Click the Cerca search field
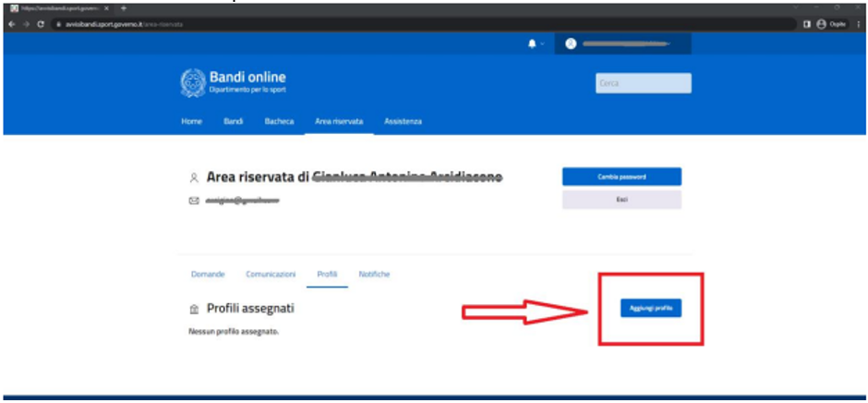 pyautogui.click(x=644, y=83)
